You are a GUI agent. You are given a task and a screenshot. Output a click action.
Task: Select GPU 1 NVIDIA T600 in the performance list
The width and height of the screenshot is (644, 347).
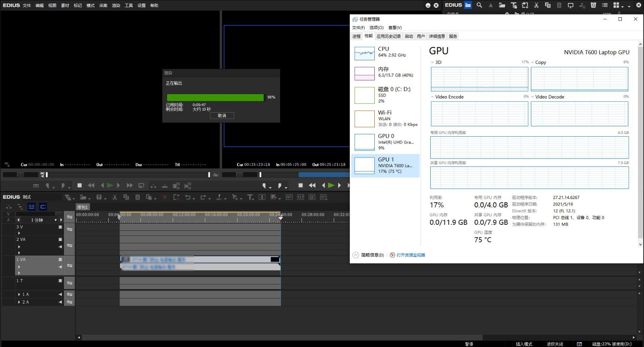385,166
